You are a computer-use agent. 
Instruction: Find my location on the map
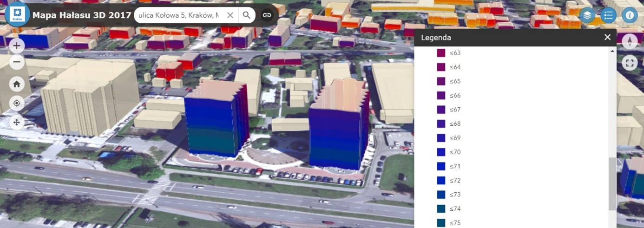point(17,103)
